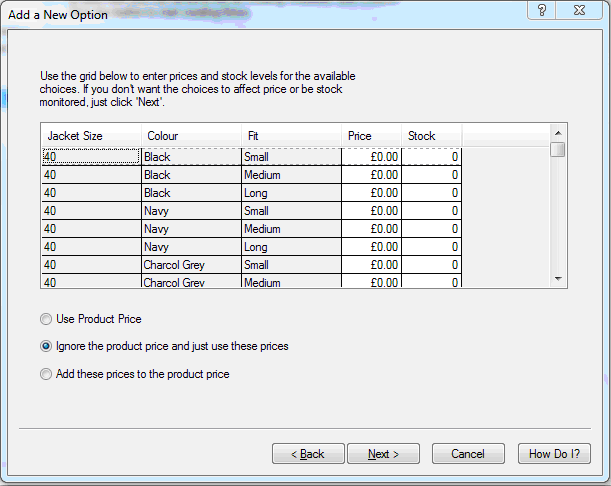
Task: Select price cell for 40 Black Medium
Action: coord(371,175)
